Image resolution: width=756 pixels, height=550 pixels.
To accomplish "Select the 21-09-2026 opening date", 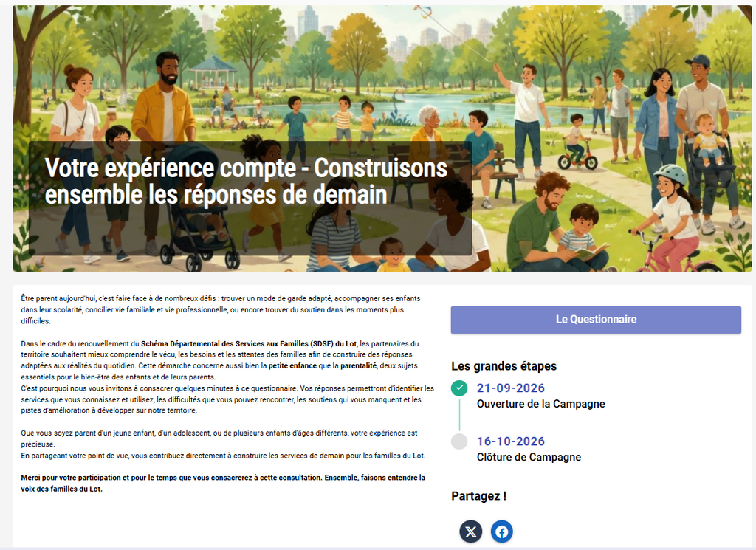I will coord(511,388).
